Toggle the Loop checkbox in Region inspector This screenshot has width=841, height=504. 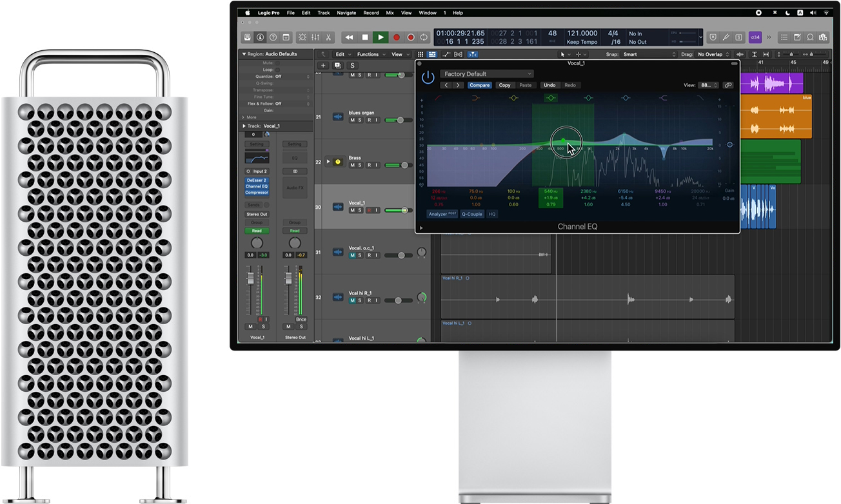[x=277, y=70]
